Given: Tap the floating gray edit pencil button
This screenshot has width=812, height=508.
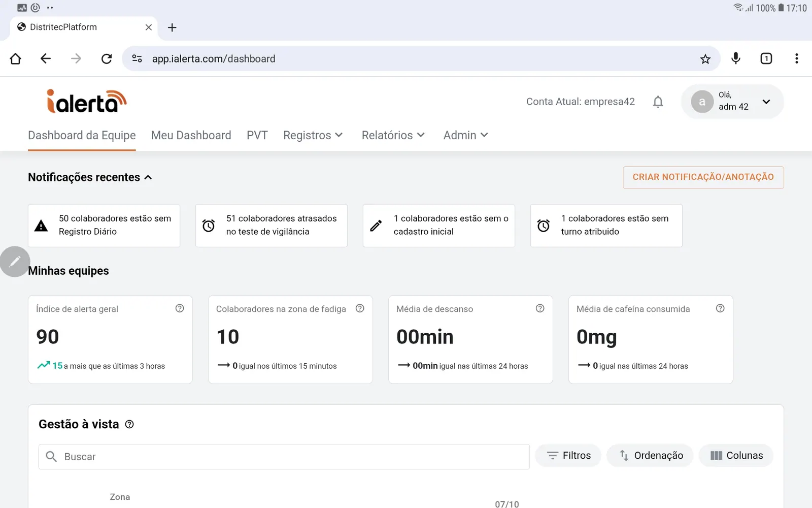Looking at the screenshot, I should (15, 262).
